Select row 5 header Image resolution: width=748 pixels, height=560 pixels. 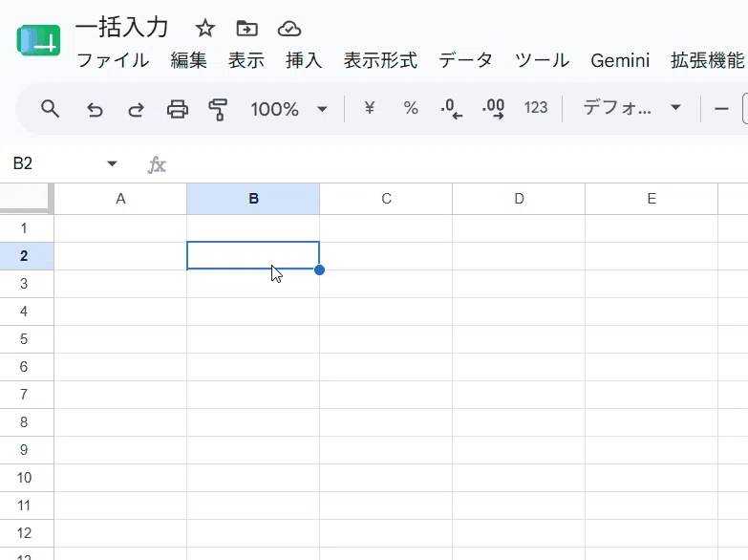click(27, 339)
